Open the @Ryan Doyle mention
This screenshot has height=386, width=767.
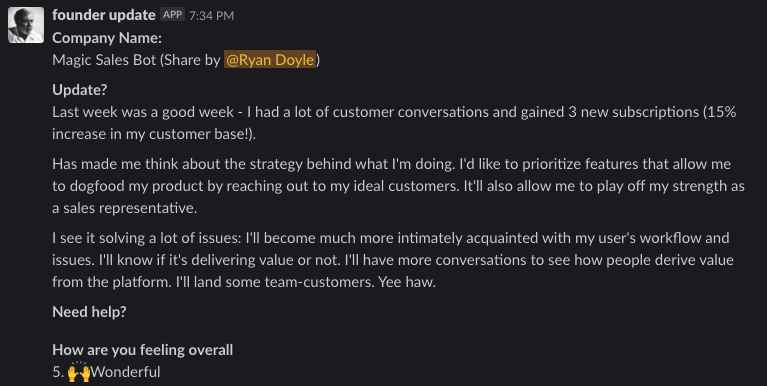tap(270, 60)
